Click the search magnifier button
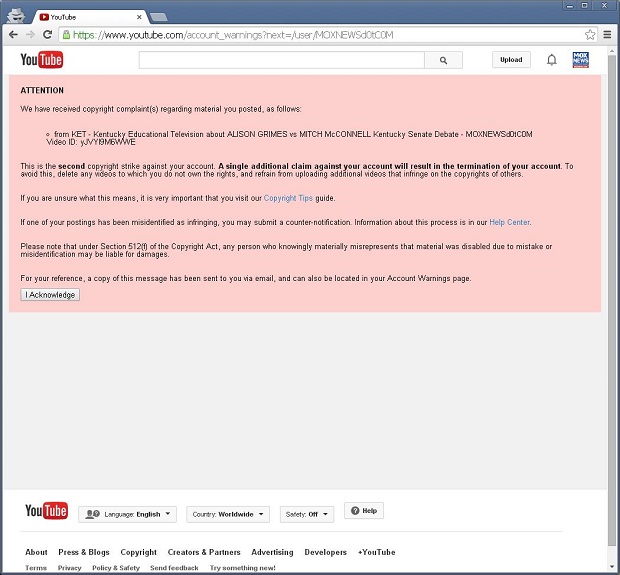 443,60
